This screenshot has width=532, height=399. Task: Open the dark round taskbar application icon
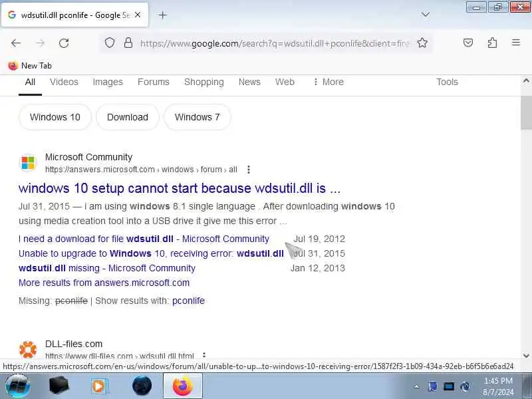click(x=142, y=386)
